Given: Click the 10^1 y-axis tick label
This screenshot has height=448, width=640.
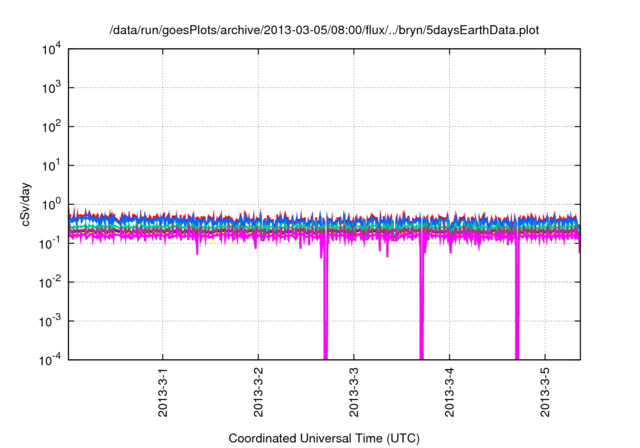Looking at the screenshot, I should [x=52, y=166].
